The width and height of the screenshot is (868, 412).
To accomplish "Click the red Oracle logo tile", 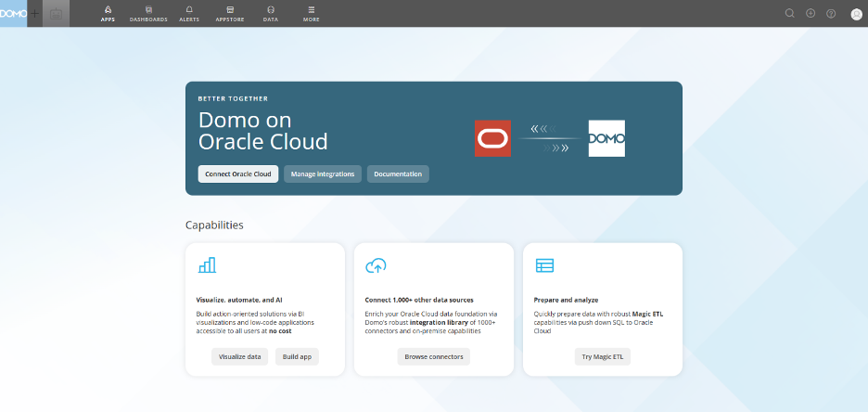I will coord(492,138).
